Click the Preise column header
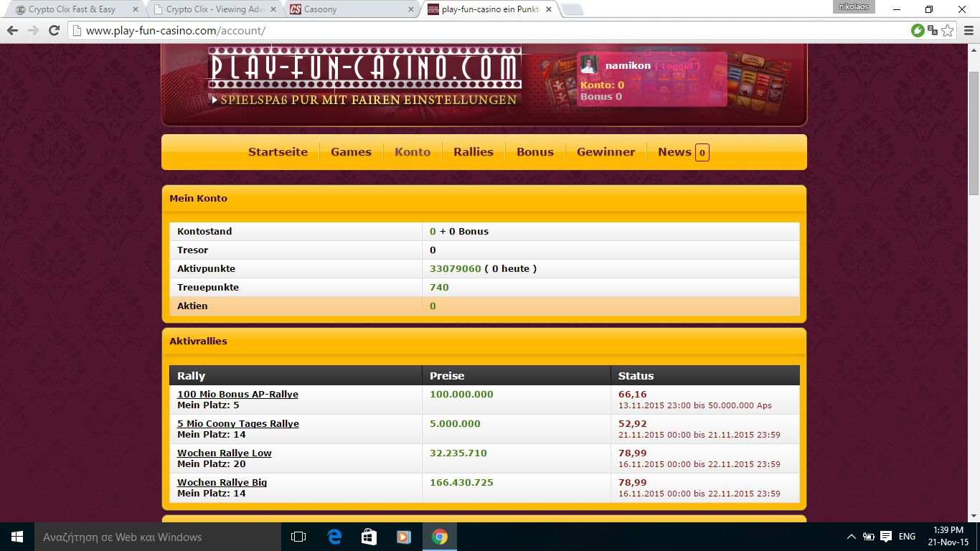The width and height of the screenshot is (980, 551). (447, 376)
